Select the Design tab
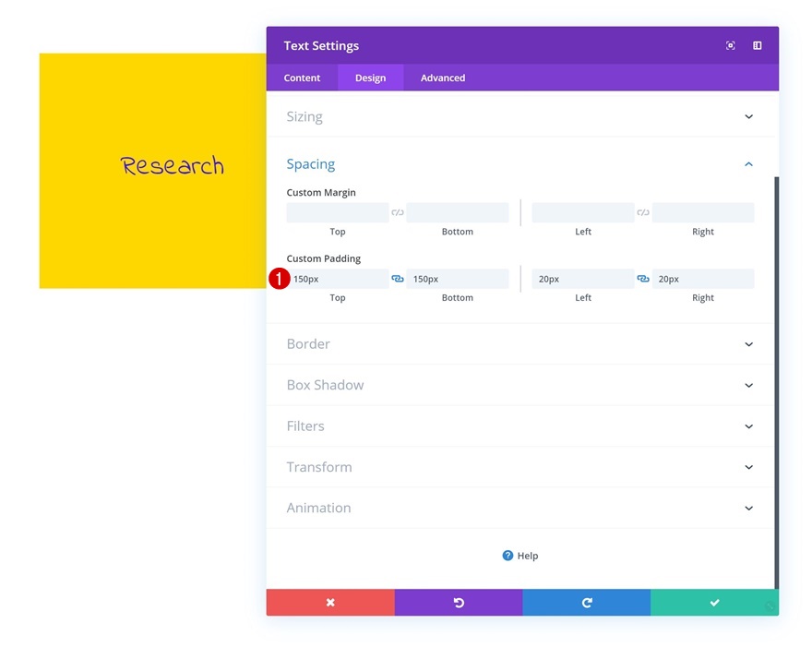This screenshot has width=812, height=647. [370, 78]
